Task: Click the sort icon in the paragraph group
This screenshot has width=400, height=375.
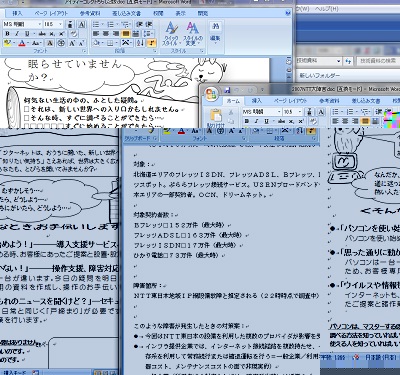Action: (140, 43)
